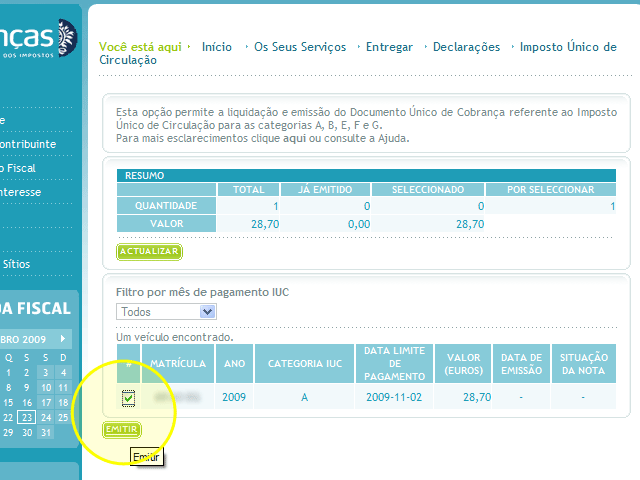The width and height of the screenshot is (640, 480).
Task: Select day 23 in fiscal calendar
Action: 27,418
